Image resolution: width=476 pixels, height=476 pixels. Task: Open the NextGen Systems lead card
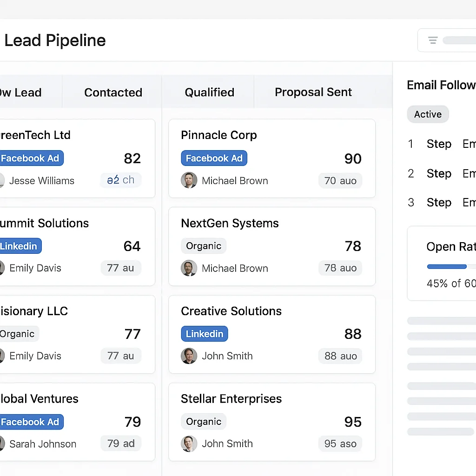[272, 246]
